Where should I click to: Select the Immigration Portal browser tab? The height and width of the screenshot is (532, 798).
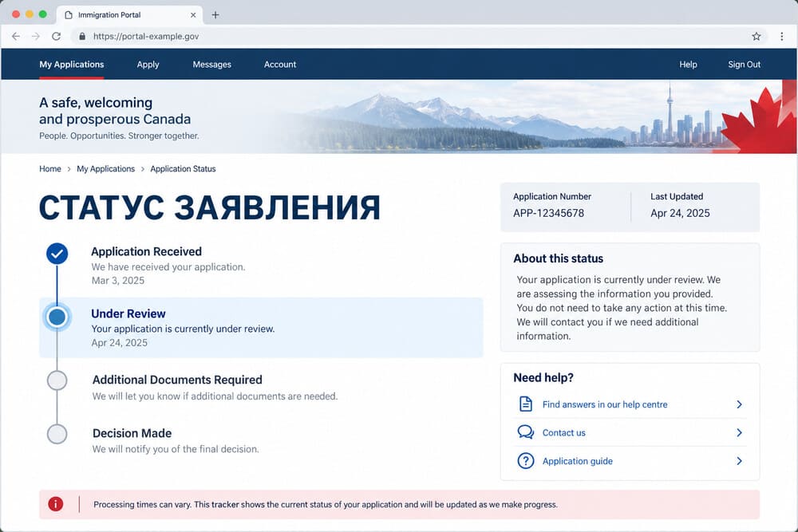point(129,14)
